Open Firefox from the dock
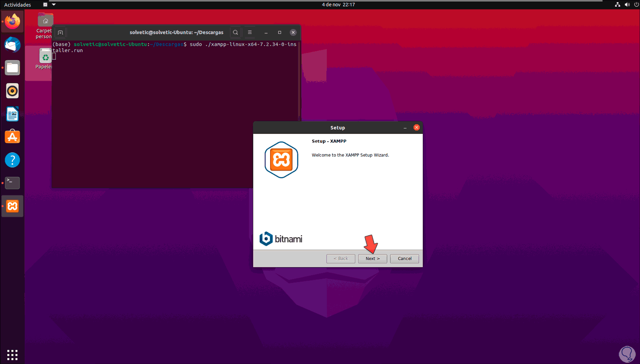The height and width of the screenshot is (364, 640). click(x=12, y=21)
